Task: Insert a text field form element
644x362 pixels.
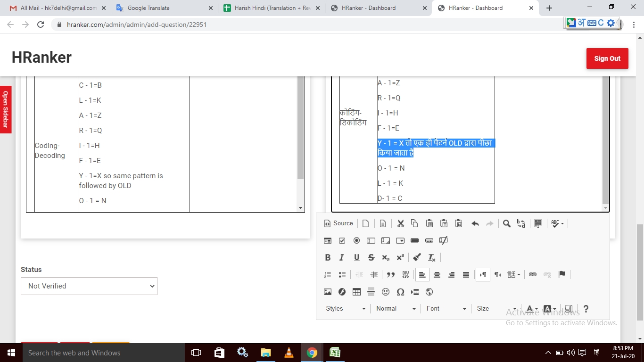Action: click(x=371, y=240)
